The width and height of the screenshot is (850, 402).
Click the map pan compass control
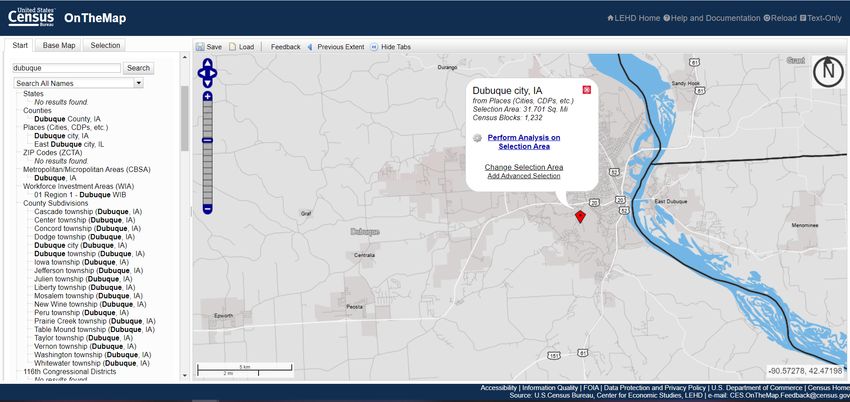point(208,73)
